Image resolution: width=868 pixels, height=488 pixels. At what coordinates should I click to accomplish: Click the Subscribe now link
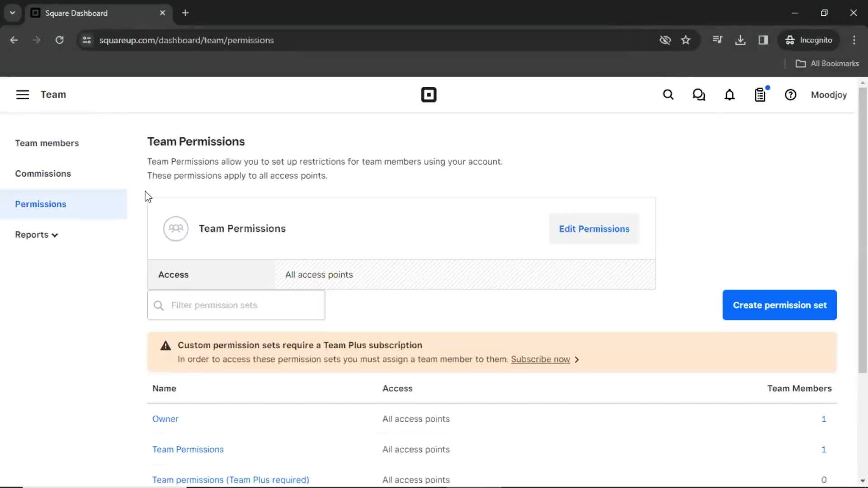point(541,359)
